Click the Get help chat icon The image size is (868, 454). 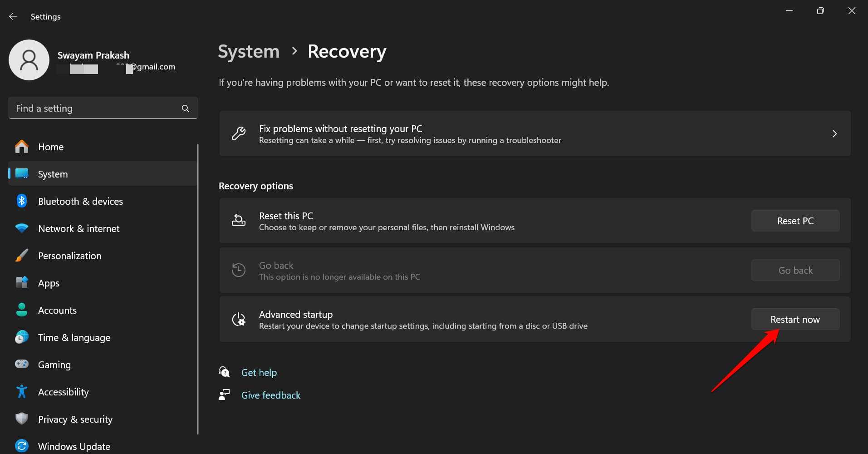point(224,372)
